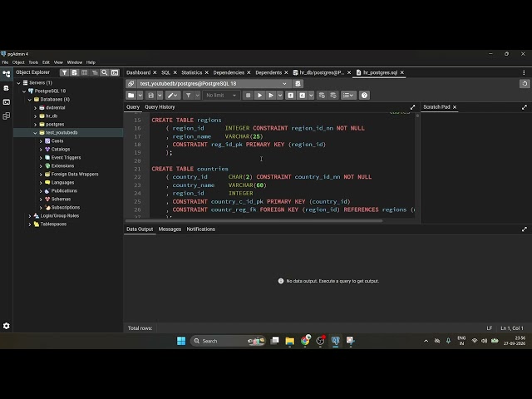Expand the Login/Group Roles node
Viewport: 532px width, 399px height.
coord(30,216)
